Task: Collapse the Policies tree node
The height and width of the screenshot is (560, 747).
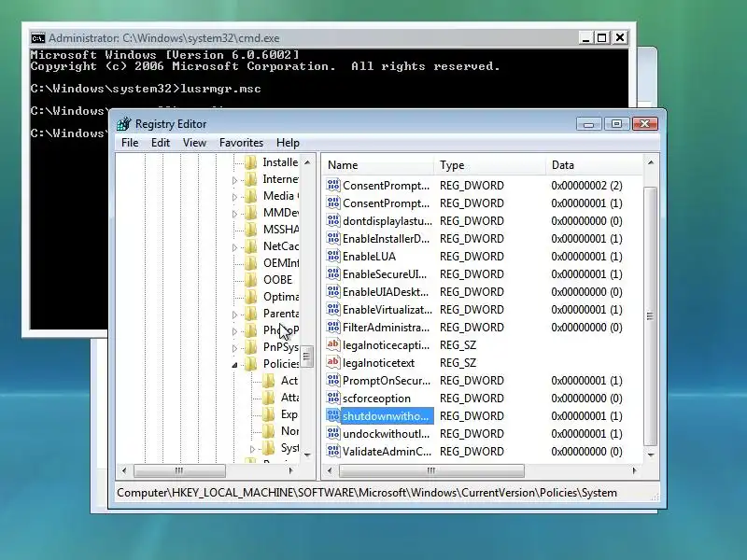Action: 235,365
